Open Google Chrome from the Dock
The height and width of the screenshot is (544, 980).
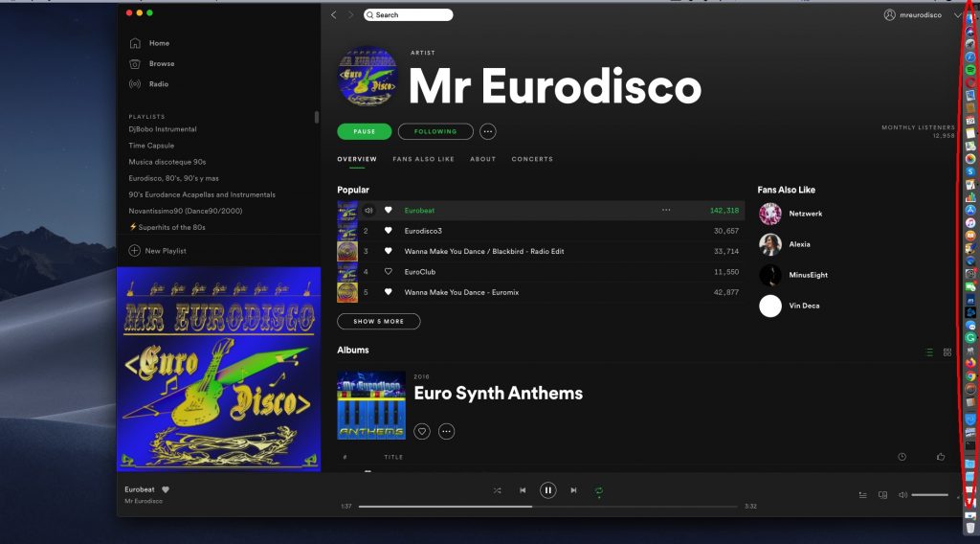(x=970, y=376)
